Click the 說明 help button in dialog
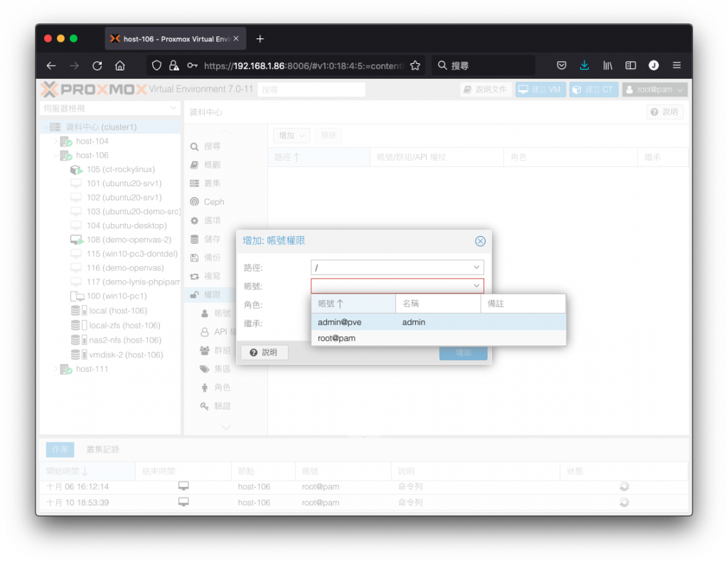The image size is (728, 563). point(264,353)
